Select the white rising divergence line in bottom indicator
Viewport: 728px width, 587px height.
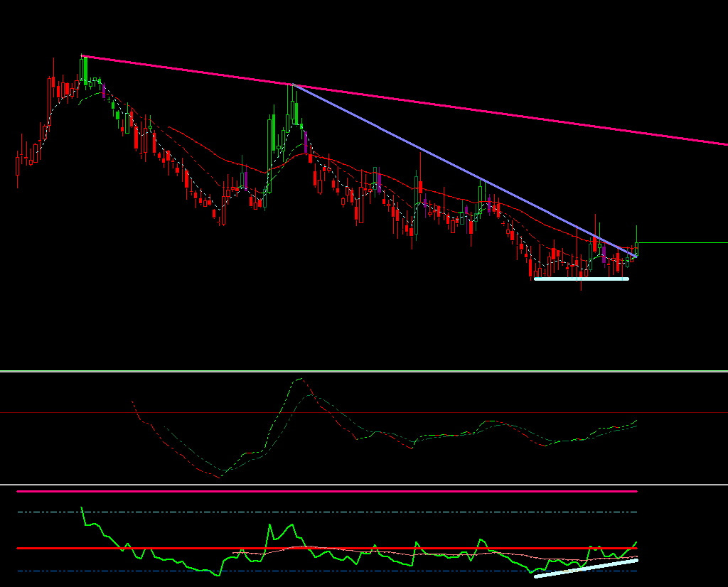pos(586,569)
